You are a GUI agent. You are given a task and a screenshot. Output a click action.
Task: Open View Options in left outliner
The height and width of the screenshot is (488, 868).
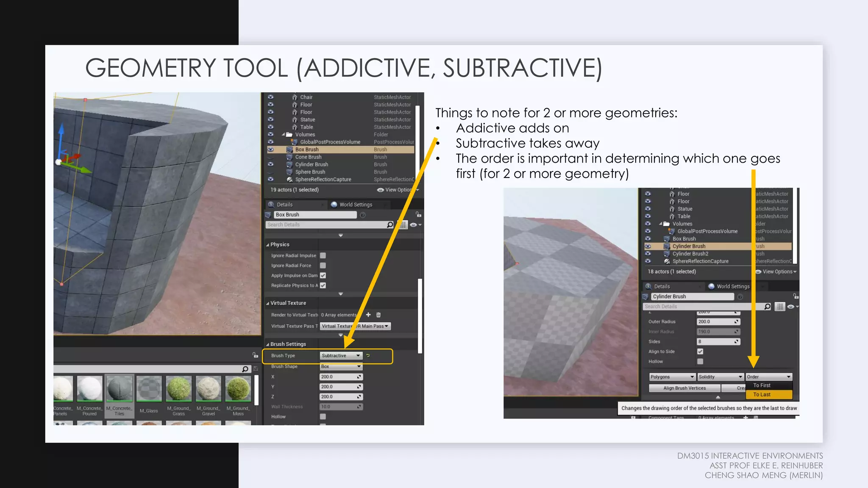point(398,190)
